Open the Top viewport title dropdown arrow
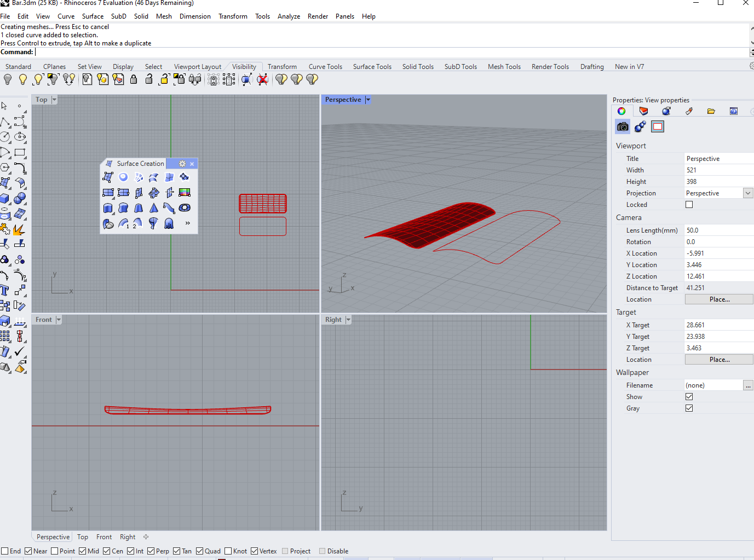Image resolution: width=754 pixels, height=560 pixels. 54,100
